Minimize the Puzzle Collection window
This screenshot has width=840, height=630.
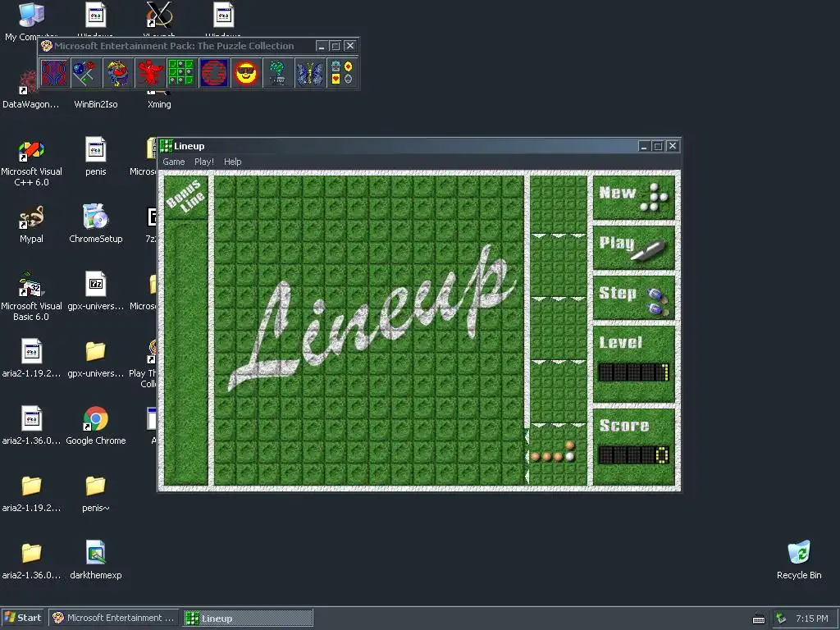click(322, 46)
